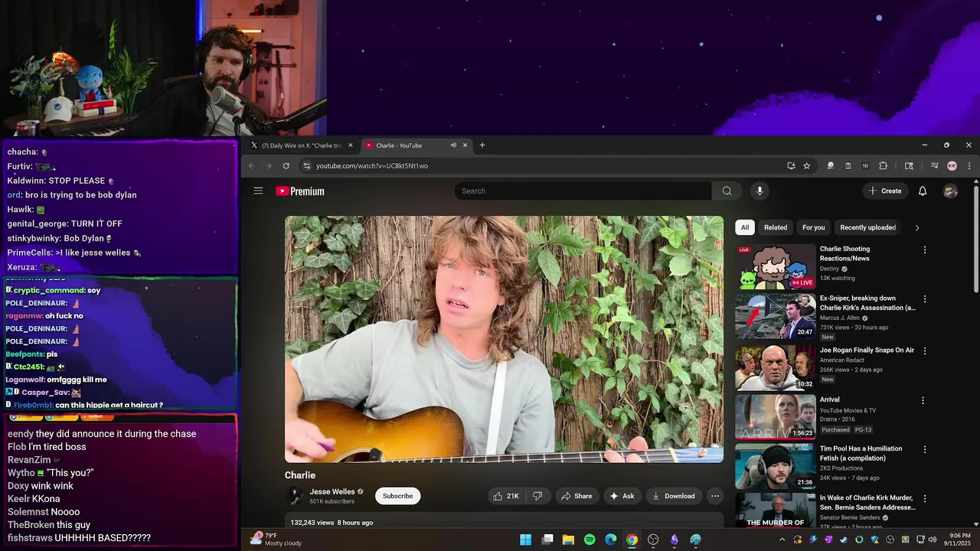Click the YouTube search field
The height and width of the screenshot is (551, 980).
[583, 191]
